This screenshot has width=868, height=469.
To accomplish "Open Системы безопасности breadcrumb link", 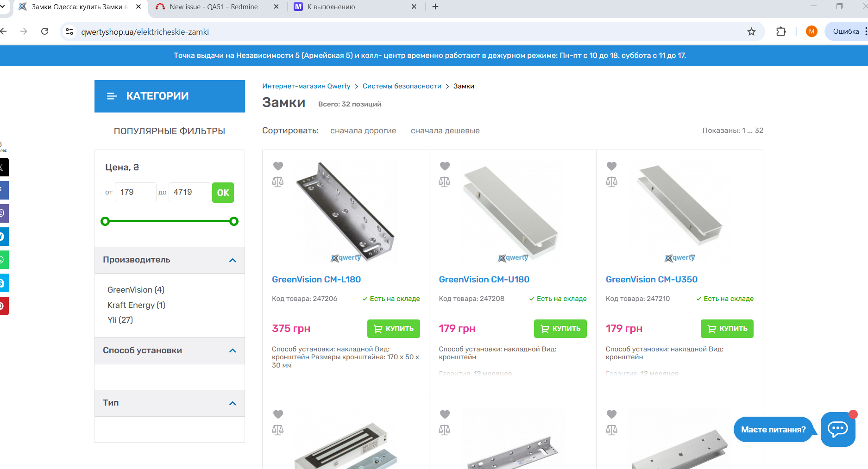I will (x=402, y=86).
